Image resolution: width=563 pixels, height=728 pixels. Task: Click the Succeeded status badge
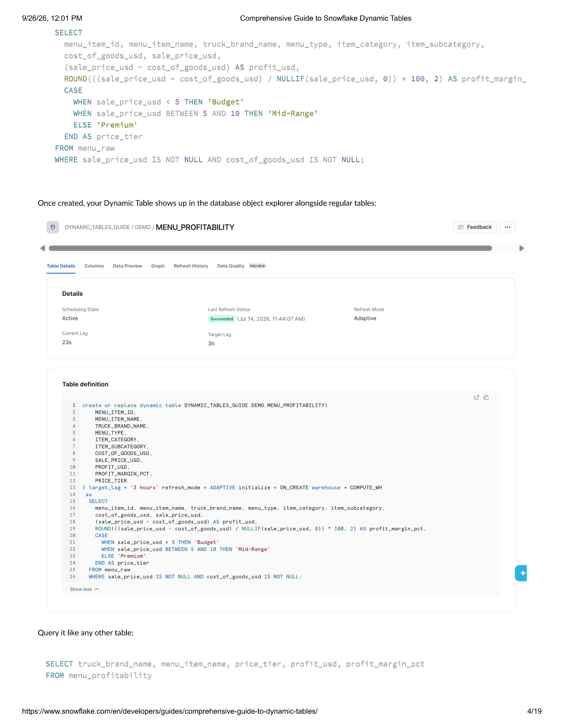221,319
